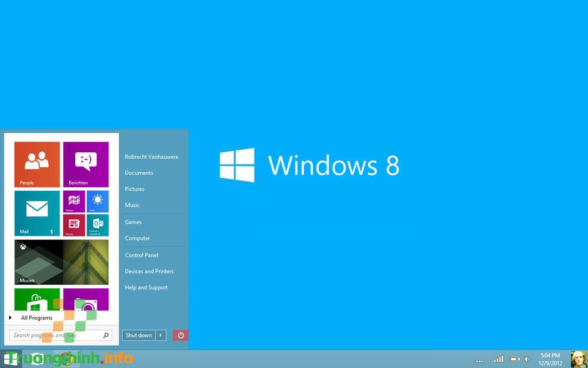The image size is (588, 368).
Task: Open Help and Support
Action: click(146, 288)
